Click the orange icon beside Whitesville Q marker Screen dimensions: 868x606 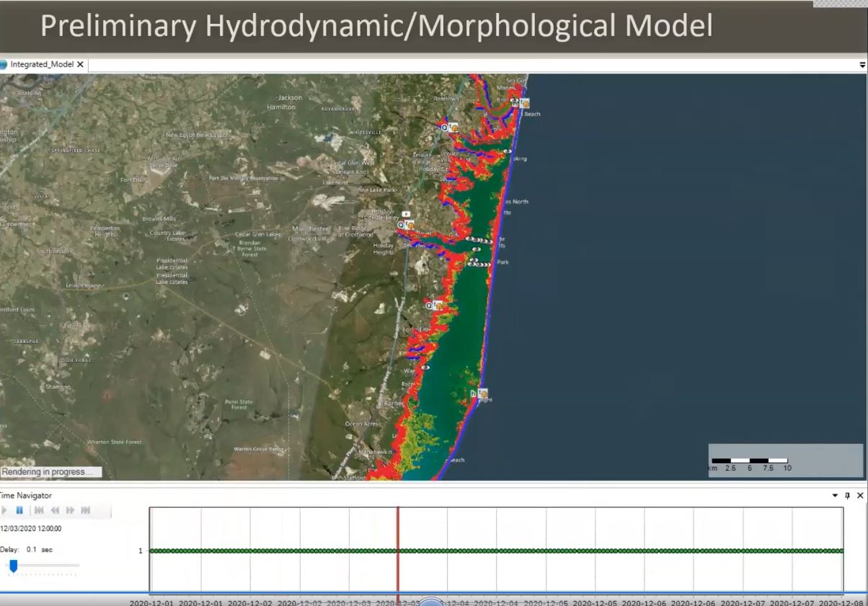coord(454,128)
